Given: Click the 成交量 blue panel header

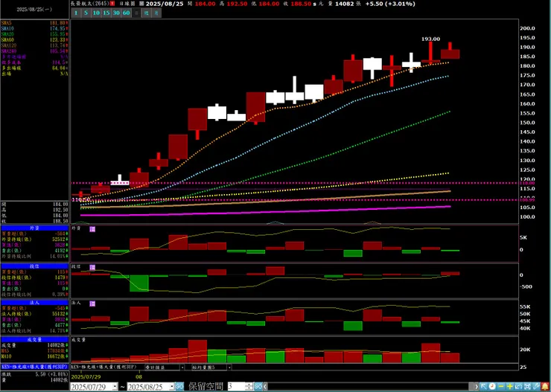Looking at the screenshot, I should (34, 340).
